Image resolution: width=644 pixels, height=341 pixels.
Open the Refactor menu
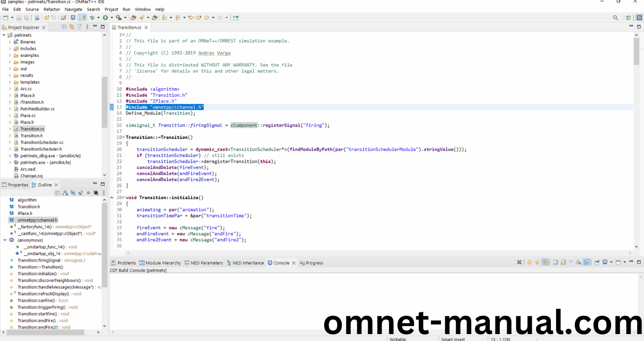pyautogui.click(x=52, y=9)
